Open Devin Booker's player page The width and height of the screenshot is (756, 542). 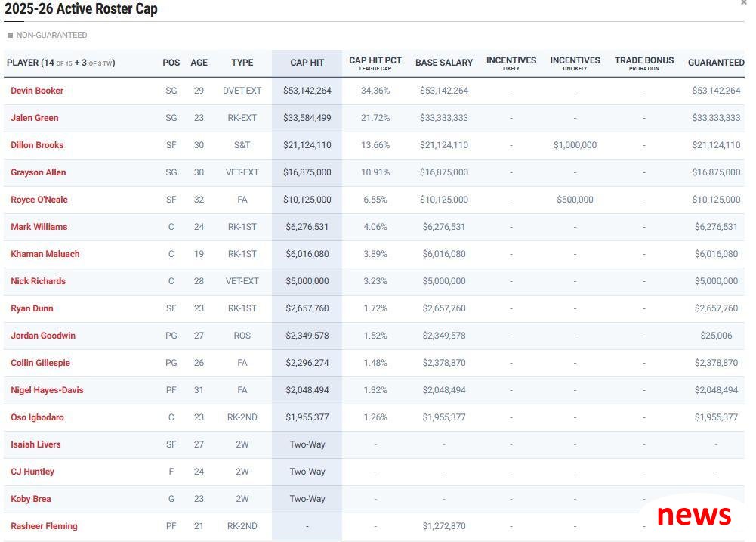[37, 91]
